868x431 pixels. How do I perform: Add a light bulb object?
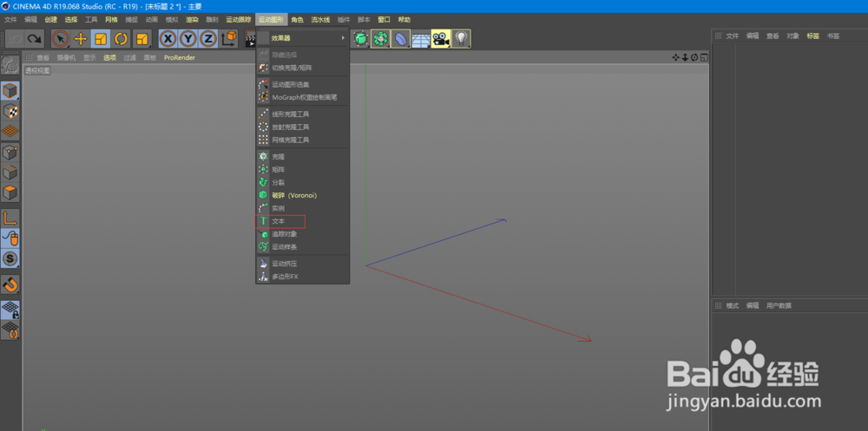coord(461,39)
